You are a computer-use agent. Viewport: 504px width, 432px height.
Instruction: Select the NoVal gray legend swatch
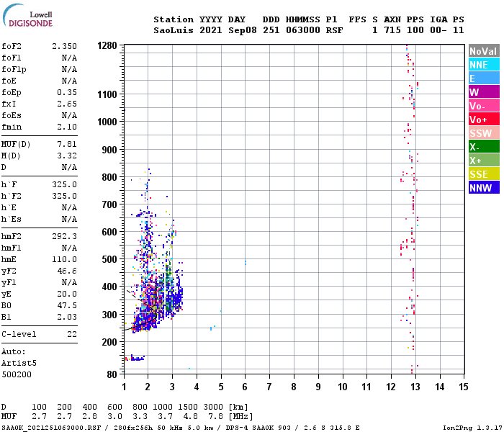[484, 51]
